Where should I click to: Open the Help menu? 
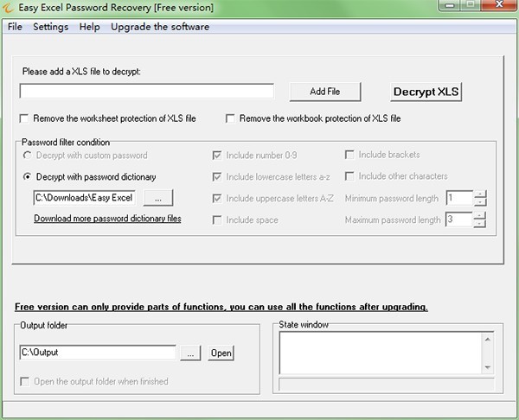click(89, 27)
